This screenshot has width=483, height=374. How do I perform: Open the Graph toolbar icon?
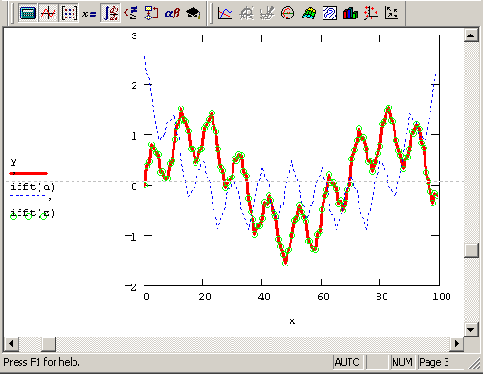(x=48, y=13)
